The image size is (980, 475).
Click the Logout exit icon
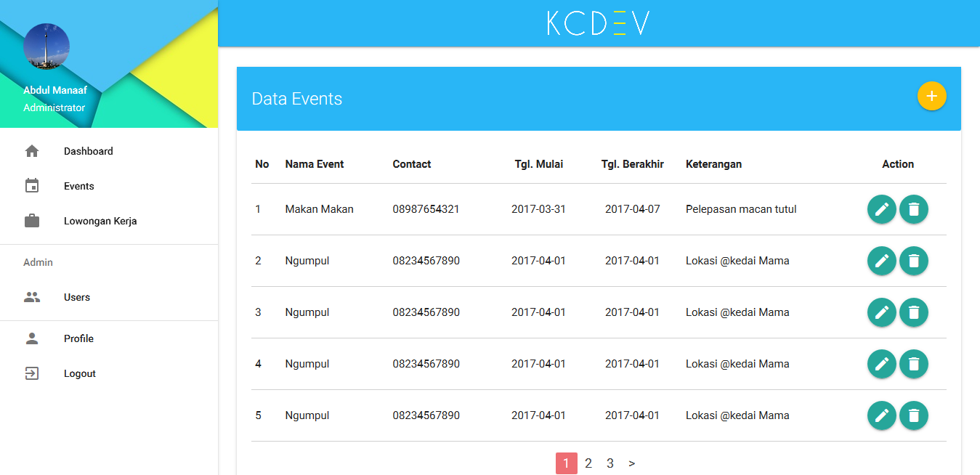tap(32, 373)
